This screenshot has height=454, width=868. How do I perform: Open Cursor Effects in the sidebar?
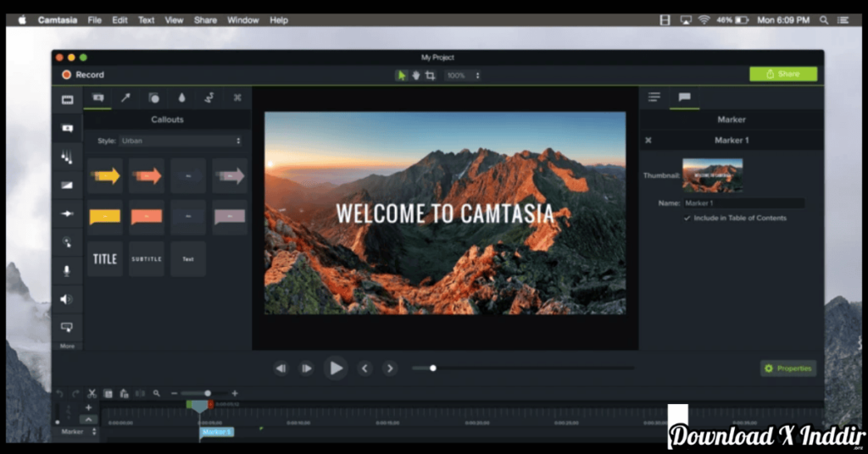(67, 242)
